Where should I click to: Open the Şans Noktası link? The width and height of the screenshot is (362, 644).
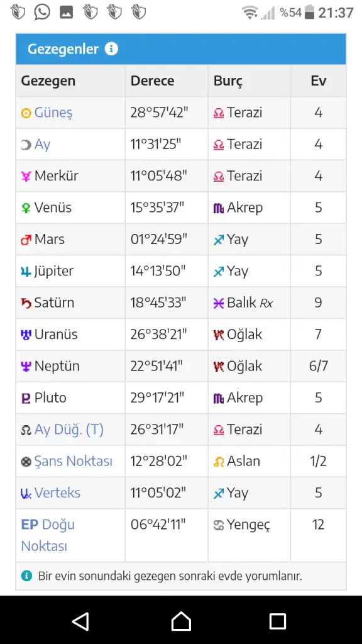74,461
